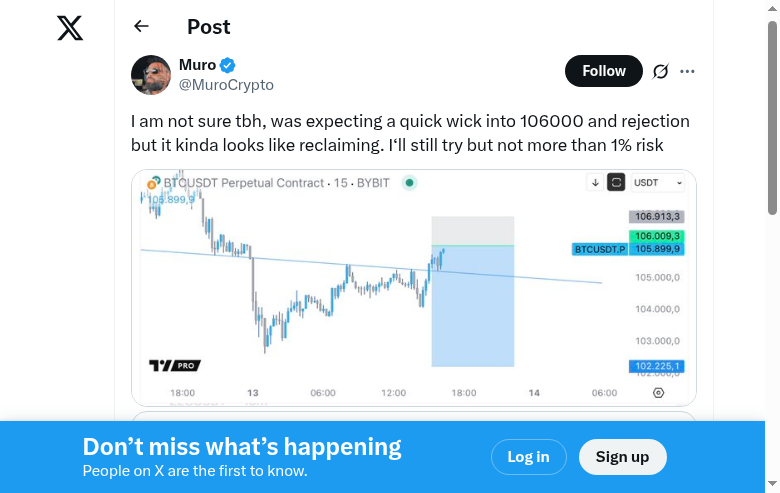
Task: Click the X logo
Action: (x=70, y=28)
